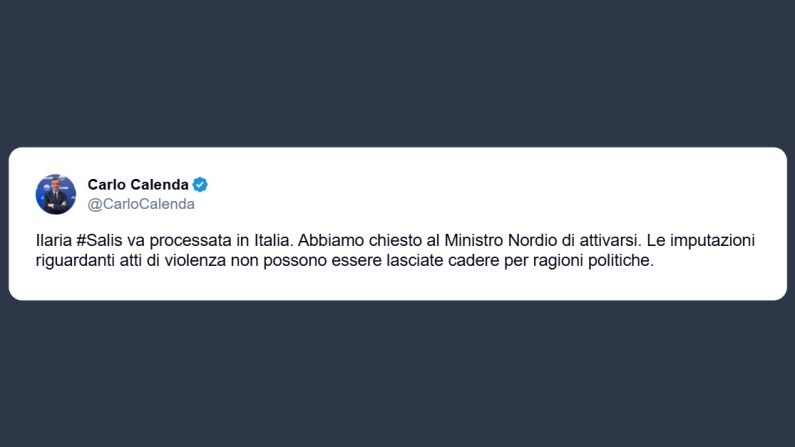Click the display name Carlo Calenda
This screenshot has width=795, height=447.
coord(138,185)
